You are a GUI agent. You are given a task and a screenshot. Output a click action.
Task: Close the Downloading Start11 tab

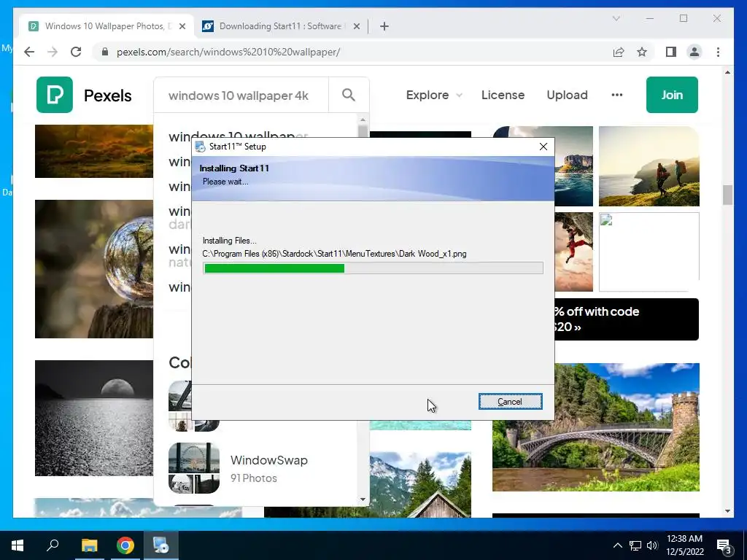pyautogui.click(x=356, y=26)
